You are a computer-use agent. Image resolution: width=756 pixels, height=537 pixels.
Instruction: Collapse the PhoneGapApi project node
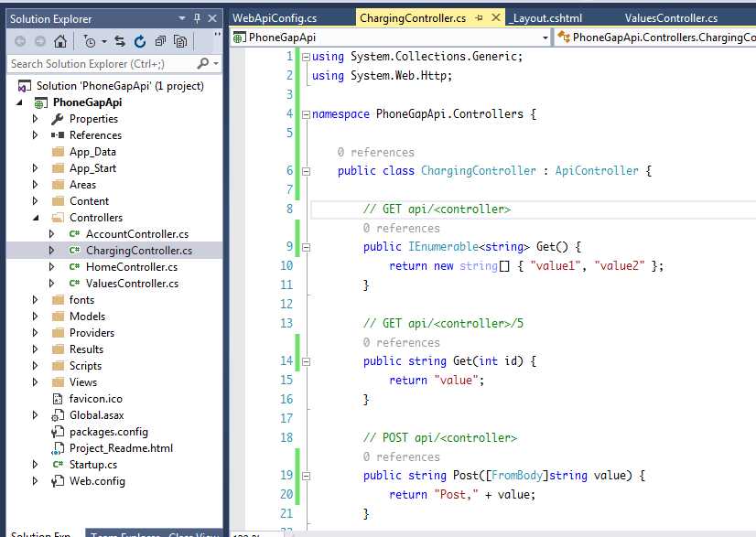click(x=19, y=102)
